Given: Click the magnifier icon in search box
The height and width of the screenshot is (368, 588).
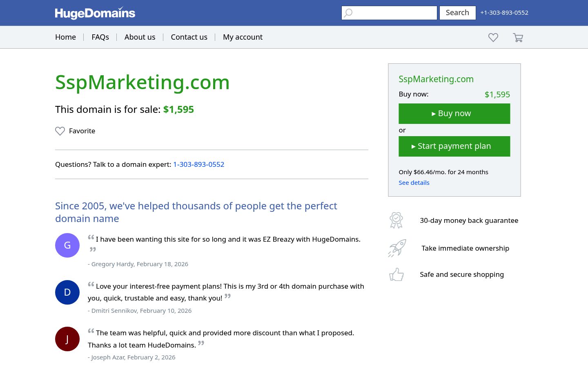Looking at the screenshot, I should (348, 13).
